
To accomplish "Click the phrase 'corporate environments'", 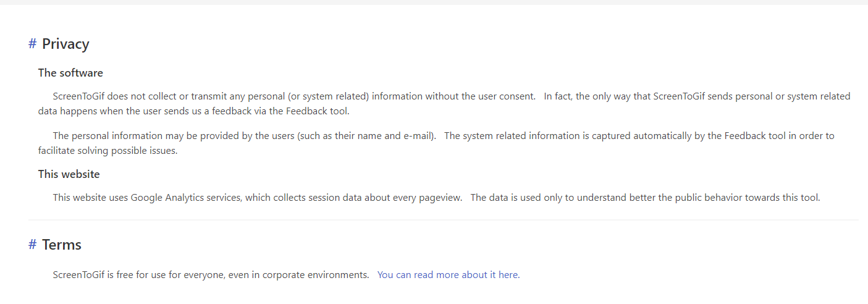I will [315, 275].
